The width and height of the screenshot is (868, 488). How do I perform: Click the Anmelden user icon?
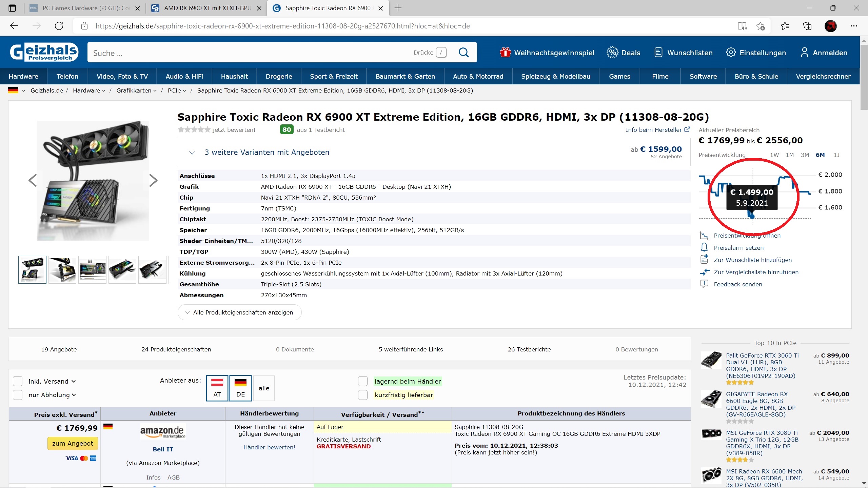tap(804, 53)
